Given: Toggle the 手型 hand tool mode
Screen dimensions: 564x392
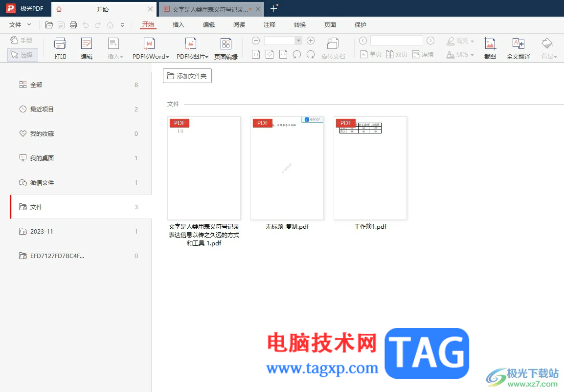Looking at the screenshot, I should point(21,40).
